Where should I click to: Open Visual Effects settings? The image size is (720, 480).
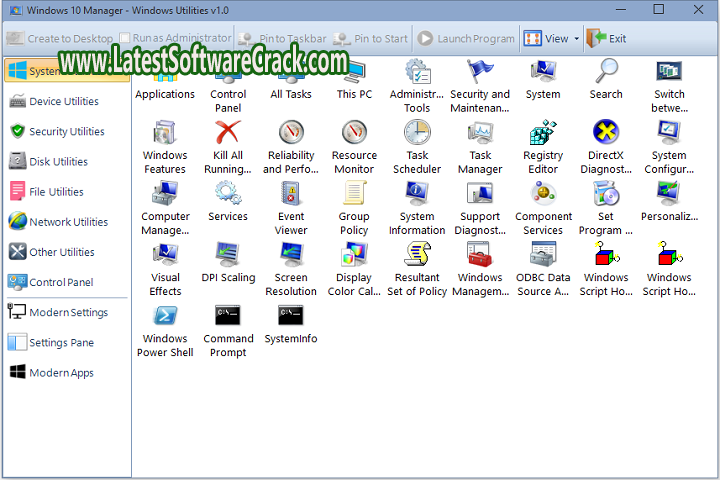[165, 270]
